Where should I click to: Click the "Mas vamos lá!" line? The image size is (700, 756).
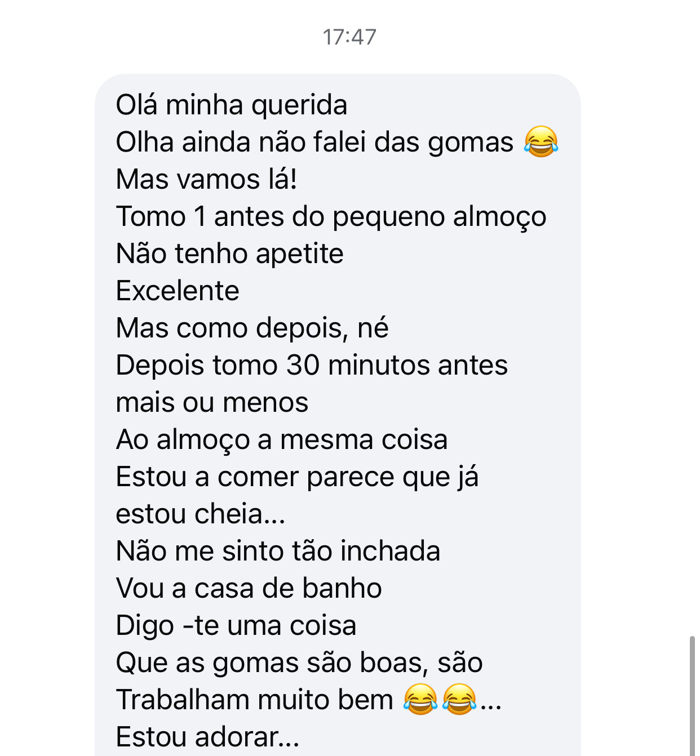pyautogui.click(x=206, y=179)
